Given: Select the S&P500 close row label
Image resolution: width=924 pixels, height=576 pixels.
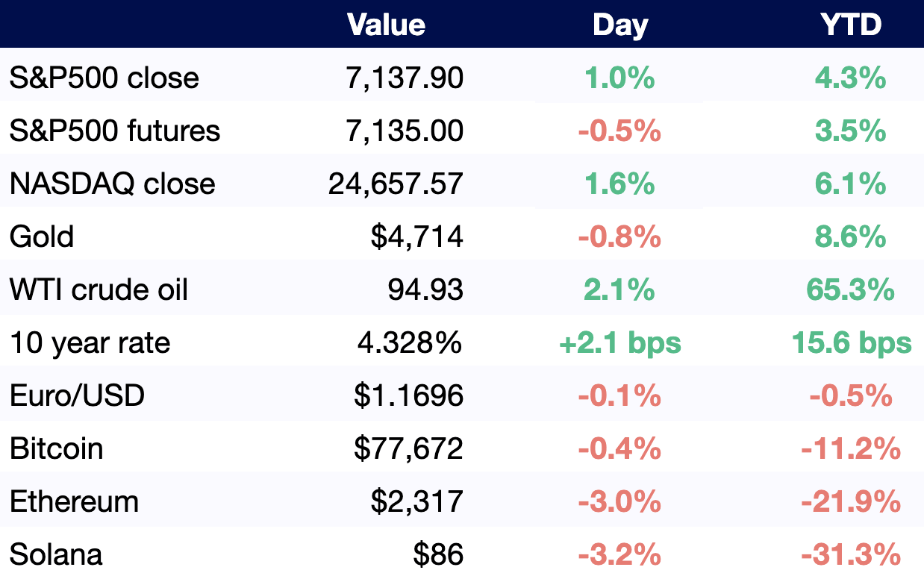Looking at the screenshot, I should [x=104, y=78].
